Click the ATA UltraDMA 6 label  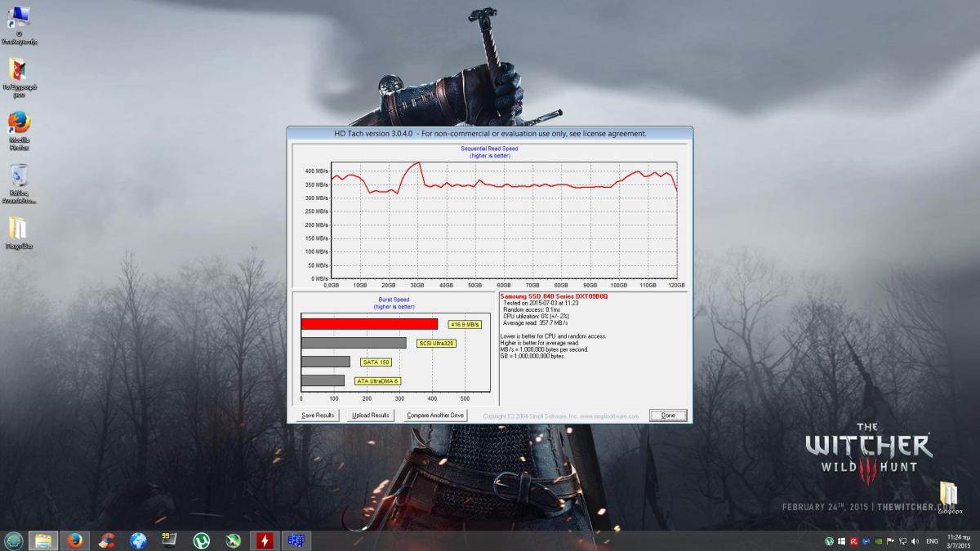pos(378,380)
